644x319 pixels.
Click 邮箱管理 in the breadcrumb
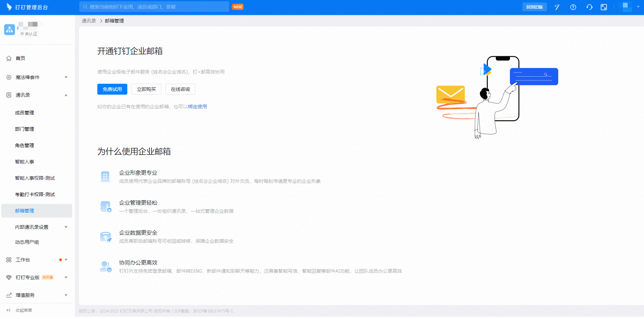[114, 21]
